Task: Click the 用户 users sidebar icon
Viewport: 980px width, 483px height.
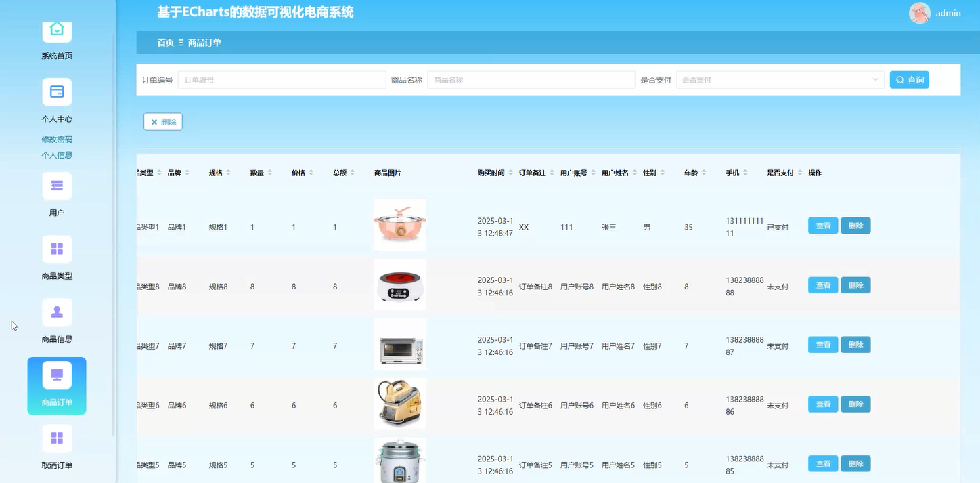Action: (x=57, y=186)
